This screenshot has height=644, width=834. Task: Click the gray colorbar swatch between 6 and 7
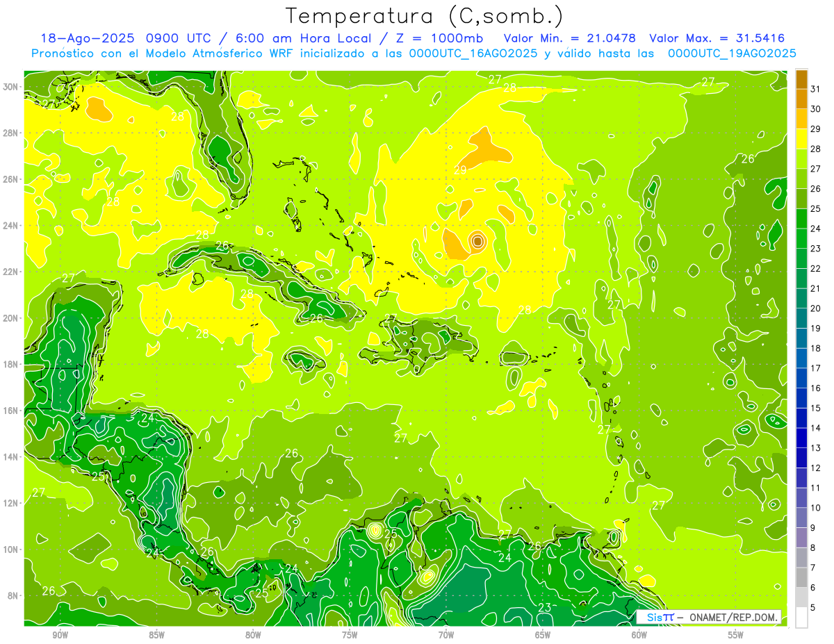[801, 577]
